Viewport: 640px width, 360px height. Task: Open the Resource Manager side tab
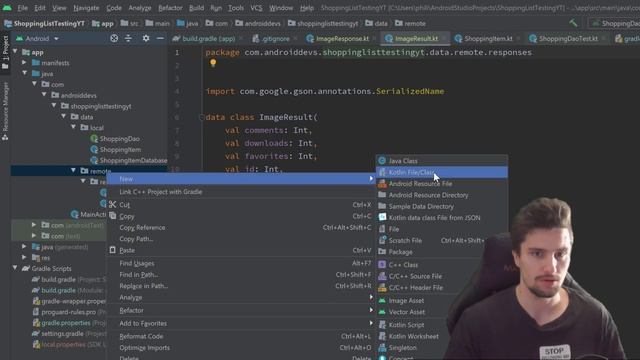pyautogui.click(x=5, y=111)
